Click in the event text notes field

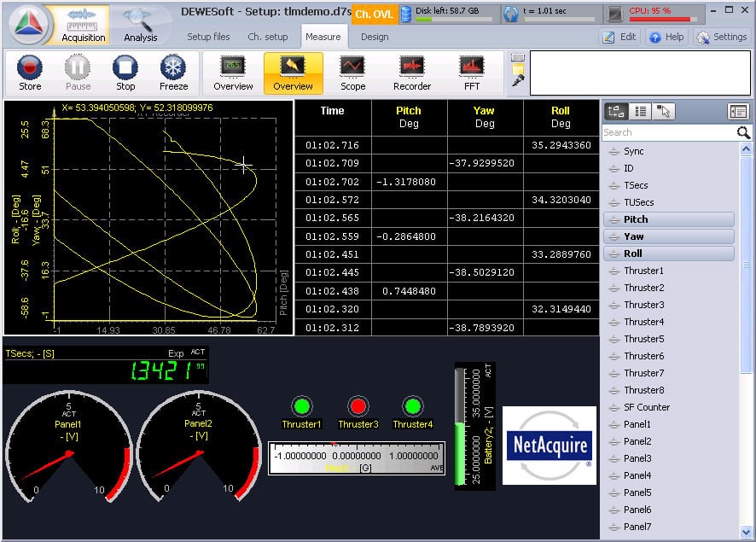click(640, 73)
